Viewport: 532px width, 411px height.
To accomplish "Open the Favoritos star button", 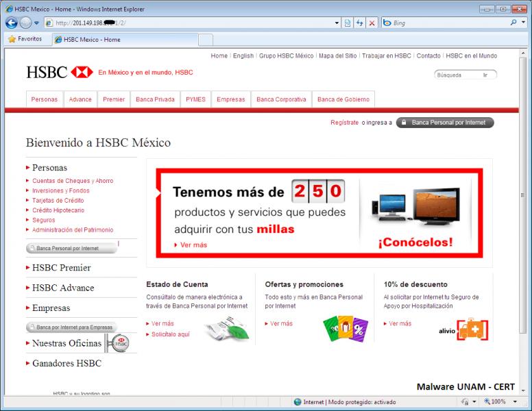I will [x=25, y=39].
